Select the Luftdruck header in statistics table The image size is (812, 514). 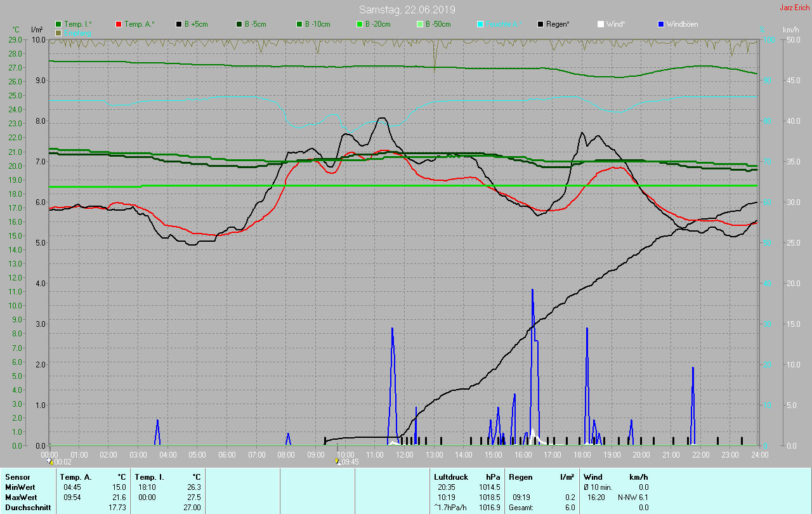pos(451,477)
